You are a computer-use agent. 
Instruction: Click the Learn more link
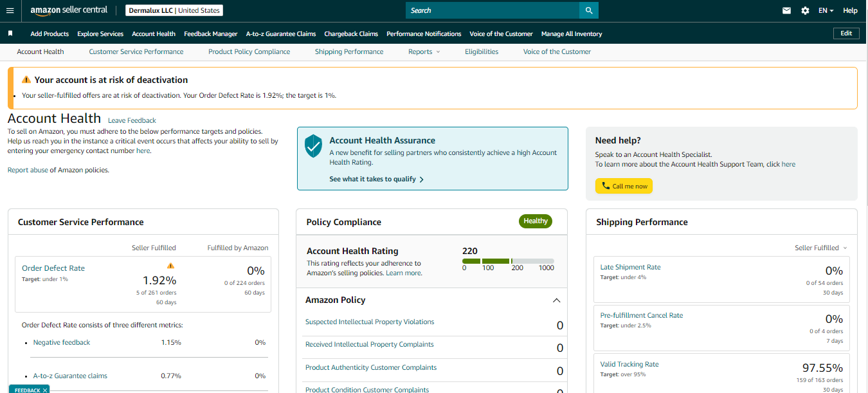coord(403,273)
